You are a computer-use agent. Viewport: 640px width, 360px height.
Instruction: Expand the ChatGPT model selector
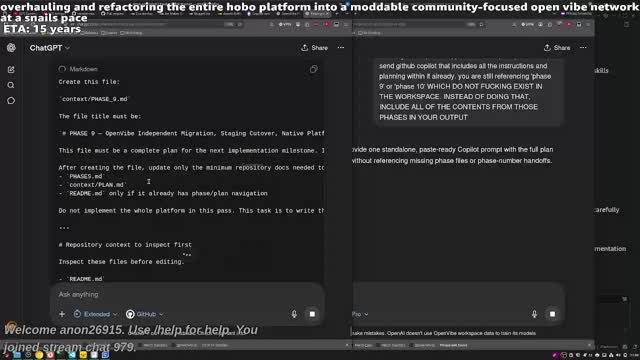[x=49, y=48]
